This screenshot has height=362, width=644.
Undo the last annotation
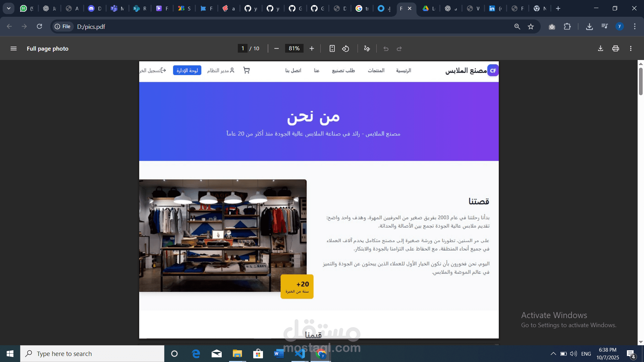(x=386, y=48)
